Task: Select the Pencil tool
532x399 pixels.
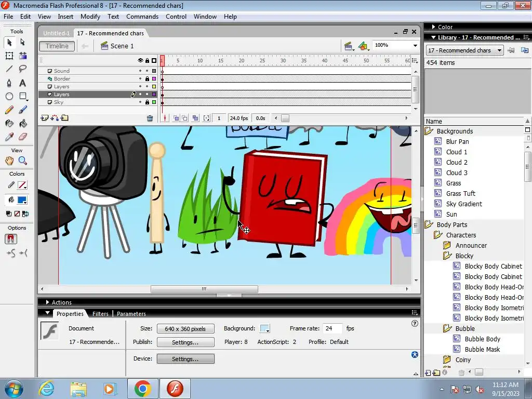Action: pos(9,110)
